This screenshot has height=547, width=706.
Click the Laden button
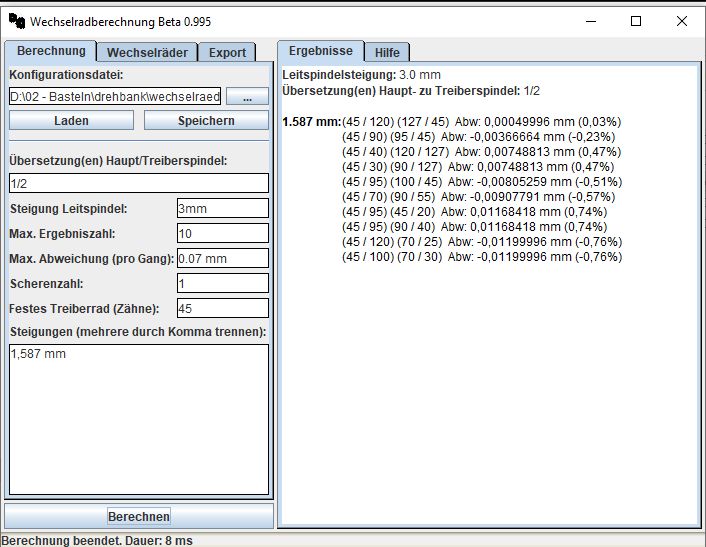(71, 121)
